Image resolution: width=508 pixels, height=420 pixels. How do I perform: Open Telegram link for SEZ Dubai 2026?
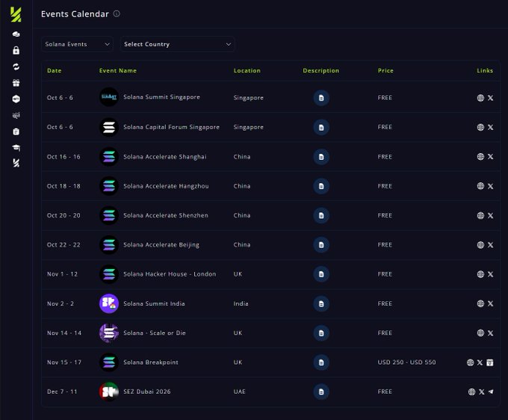pyautogui.click(x=491, y=392)
